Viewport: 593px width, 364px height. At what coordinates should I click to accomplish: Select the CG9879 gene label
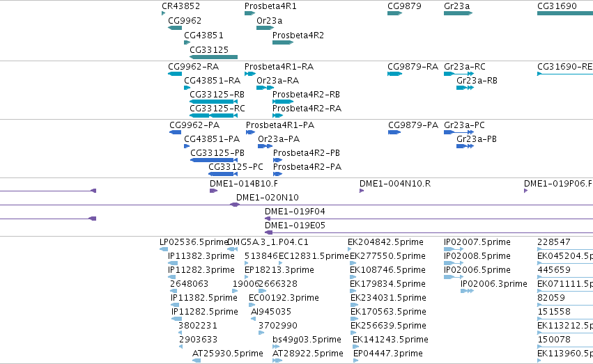404,6
